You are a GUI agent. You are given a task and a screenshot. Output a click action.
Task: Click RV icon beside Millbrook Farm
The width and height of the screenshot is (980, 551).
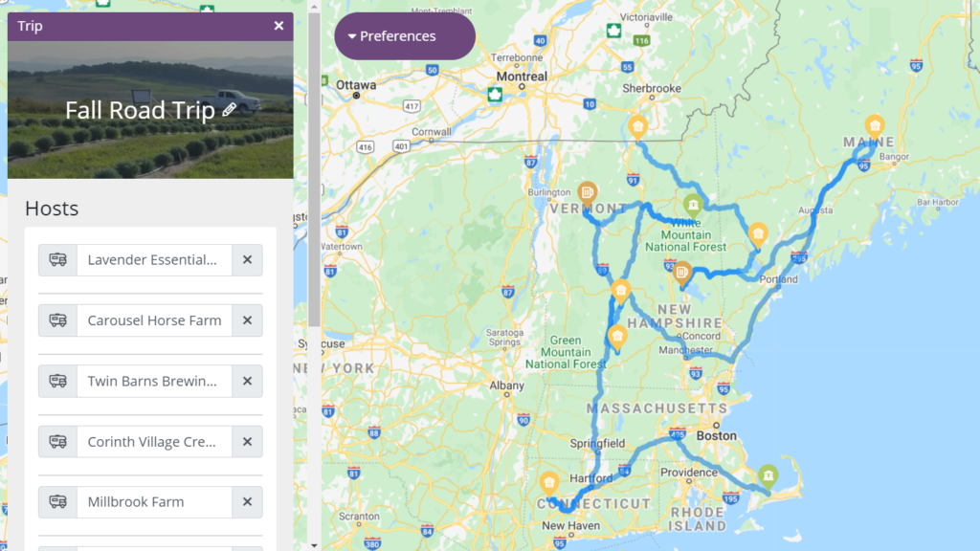click(58, 501)
